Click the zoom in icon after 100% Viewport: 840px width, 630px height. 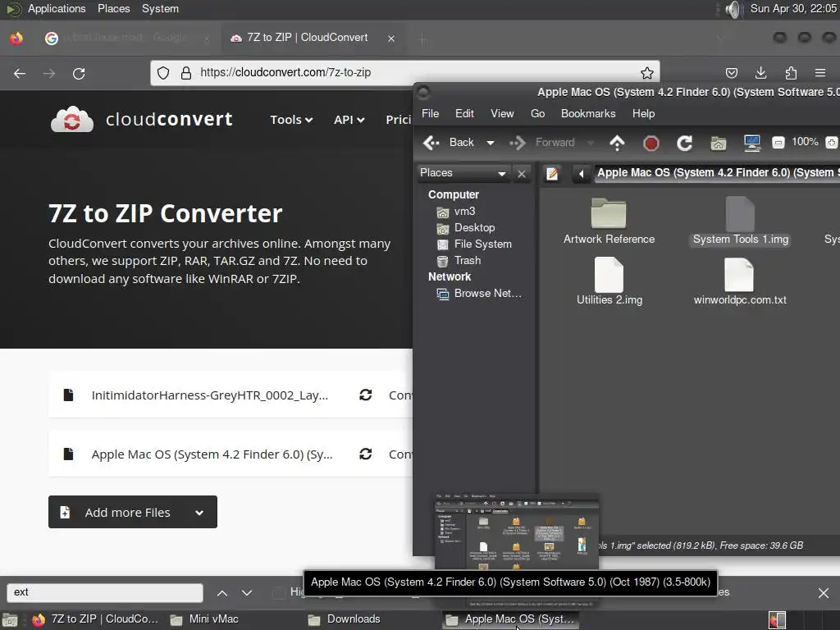pos(832,143)
